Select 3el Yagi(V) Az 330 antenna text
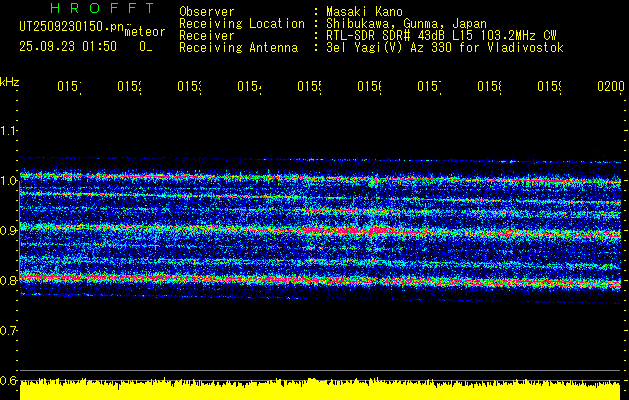This screenshot has height=400, width=629. coord(445,48)
